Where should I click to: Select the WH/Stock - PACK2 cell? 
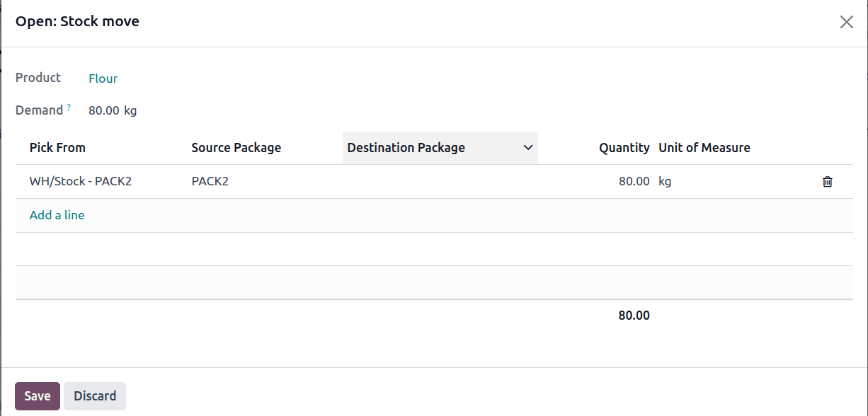[80, 181]
